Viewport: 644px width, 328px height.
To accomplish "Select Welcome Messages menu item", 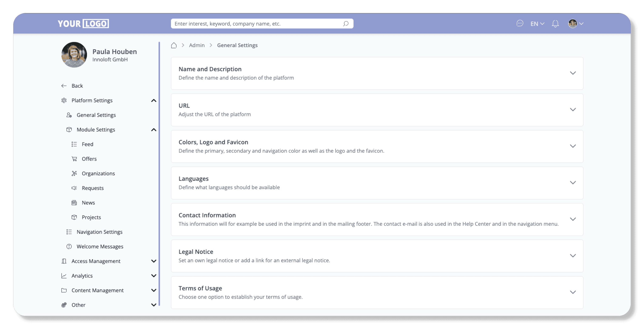I will coord(100,247).
